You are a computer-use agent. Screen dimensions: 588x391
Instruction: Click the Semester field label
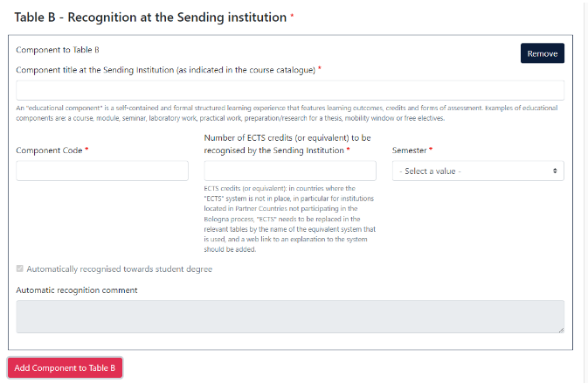click(x=410, y=150)
